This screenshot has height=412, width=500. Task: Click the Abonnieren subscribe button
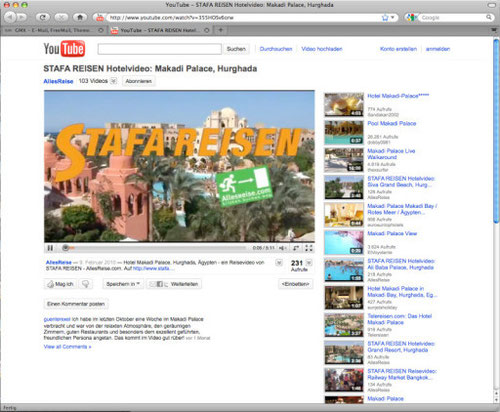pyautogui.click(x=138, y=81)
